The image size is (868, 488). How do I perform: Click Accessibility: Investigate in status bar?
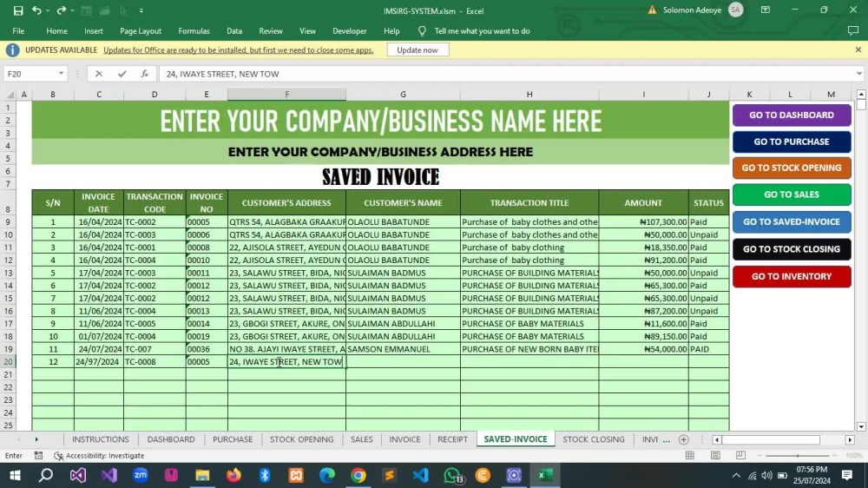99,455
